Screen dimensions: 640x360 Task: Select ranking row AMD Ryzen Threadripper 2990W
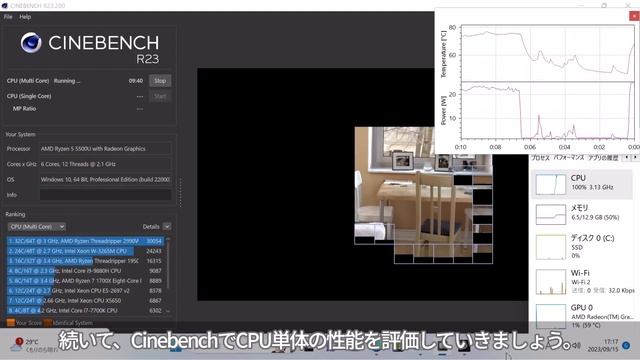pos(85,241)
